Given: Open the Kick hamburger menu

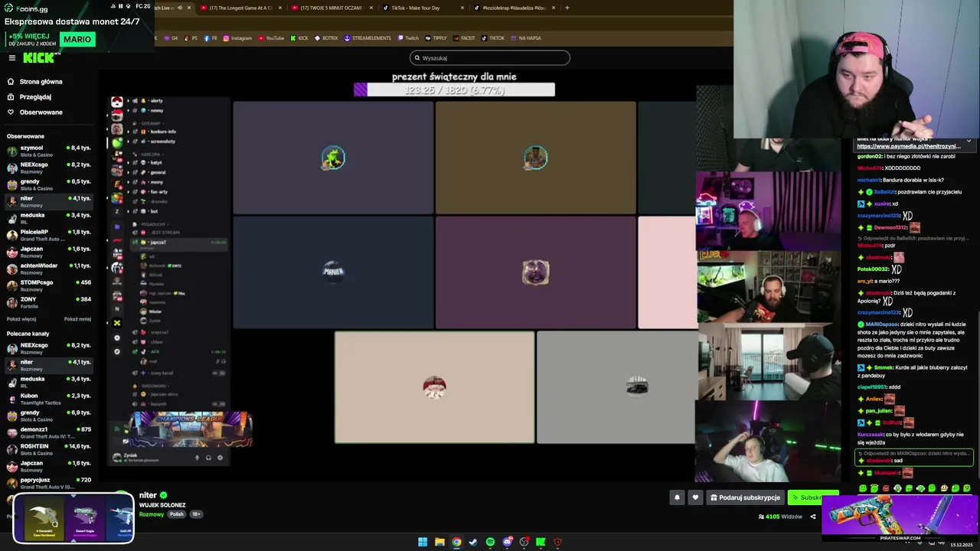Looking at the screenshot, I should pos(11,58).
